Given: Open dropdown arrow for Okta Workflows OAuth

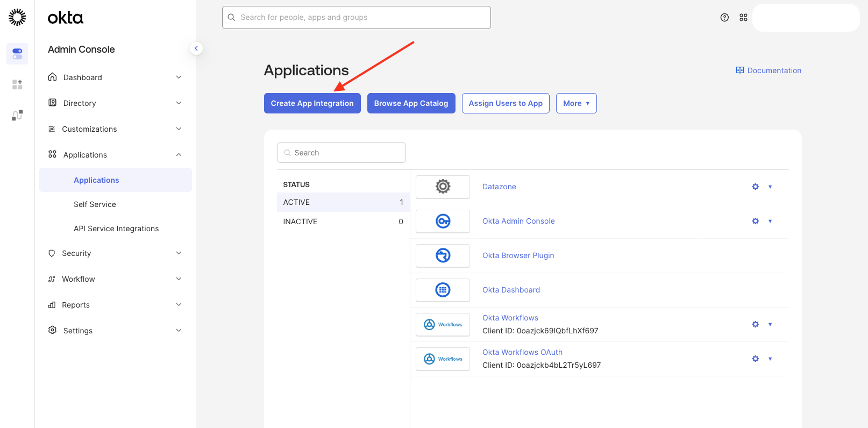Looking at the screenshot, I should 770,359.
